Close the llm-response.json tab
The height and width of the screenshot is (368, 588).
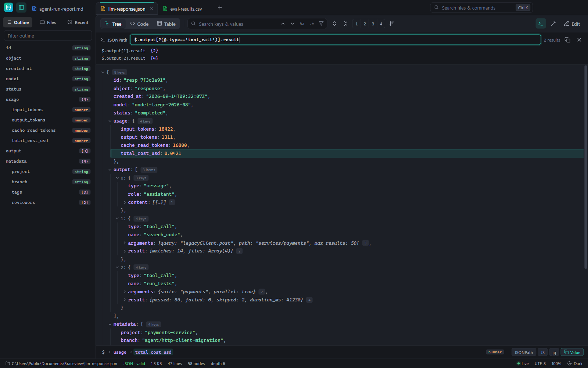[152, 9]
